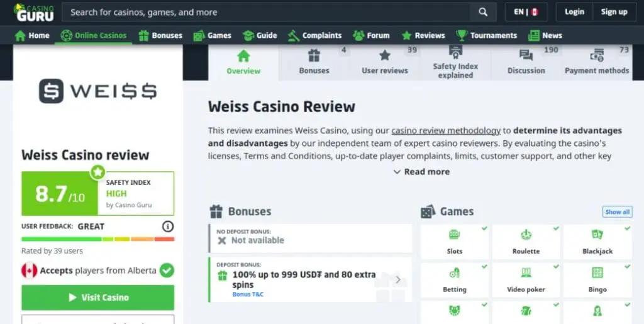Click the green Visit Casino button
The height and width of the screenshot is (324, 644).
click(x=97, y=298)
